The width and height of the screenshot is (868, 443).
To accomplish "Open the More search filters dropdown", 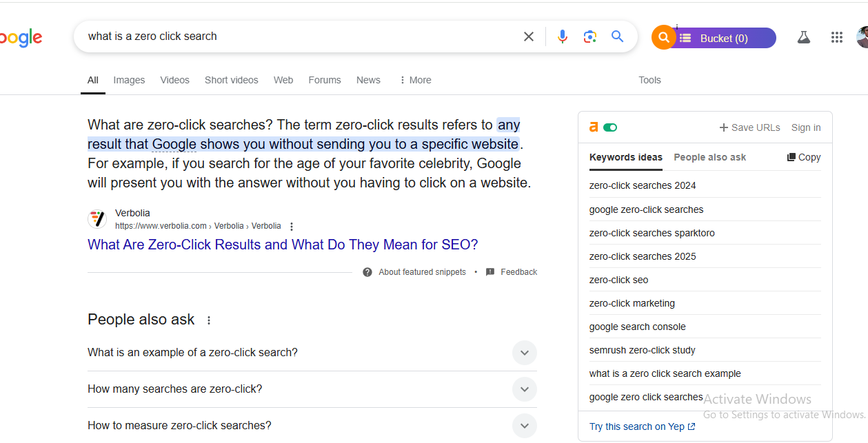I will coord(415,80).
